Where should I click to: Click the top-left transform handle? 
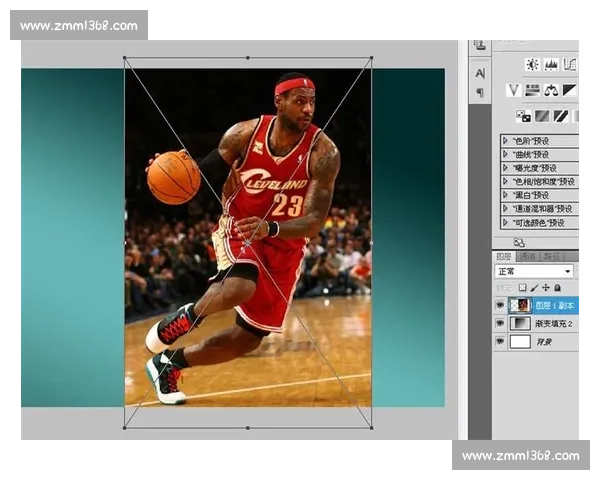(x=125, y=58)
